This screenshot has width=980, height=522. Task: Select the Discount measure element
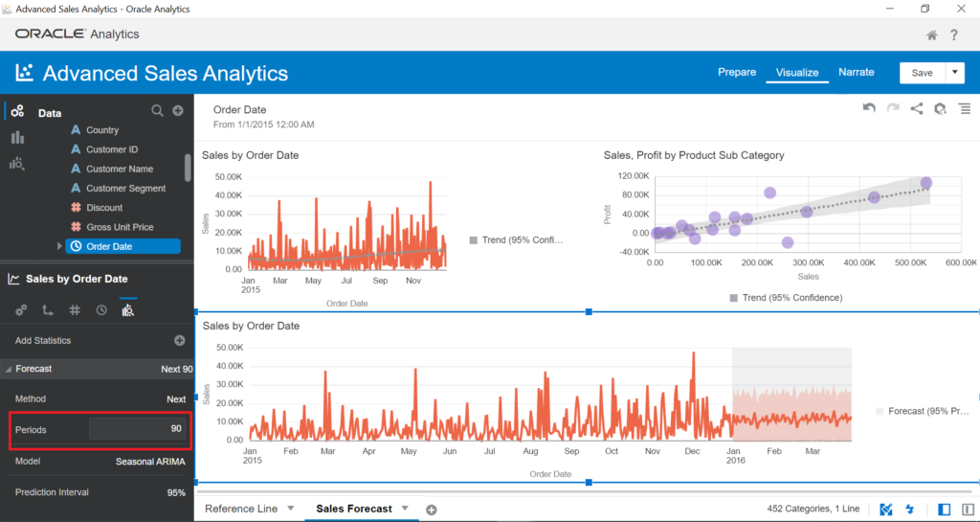click(x=104, y=208)
